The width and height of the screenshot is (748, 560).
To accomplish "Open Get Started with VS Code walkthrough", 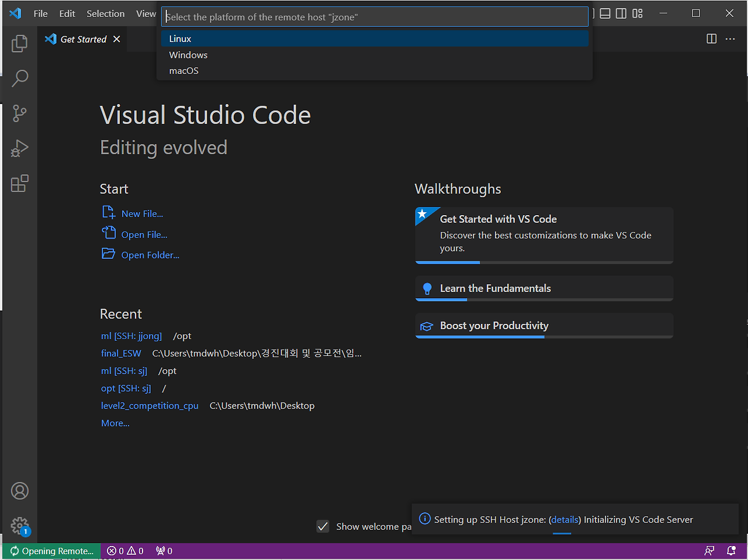I will click(x=544, y=235).
